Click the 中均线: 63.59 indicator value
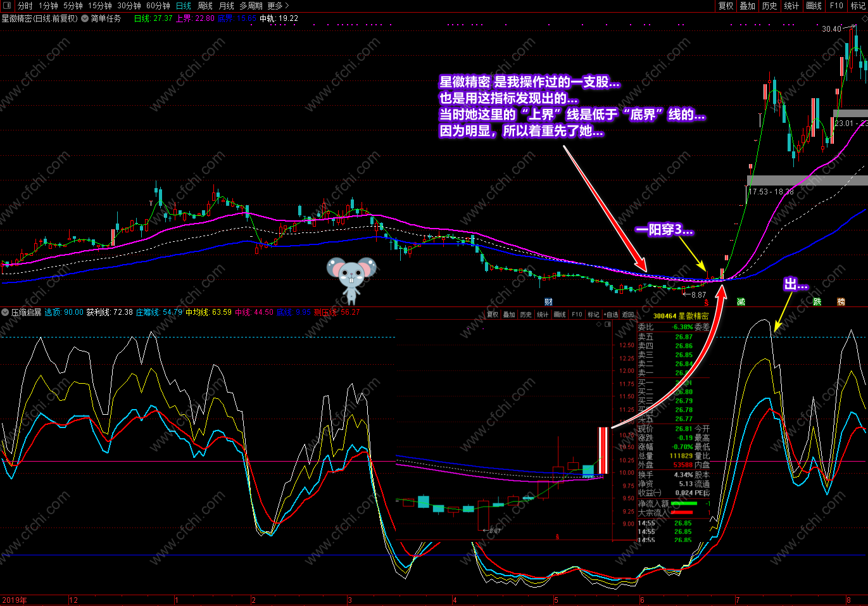 pyautogui.click(x=208, y=312)
